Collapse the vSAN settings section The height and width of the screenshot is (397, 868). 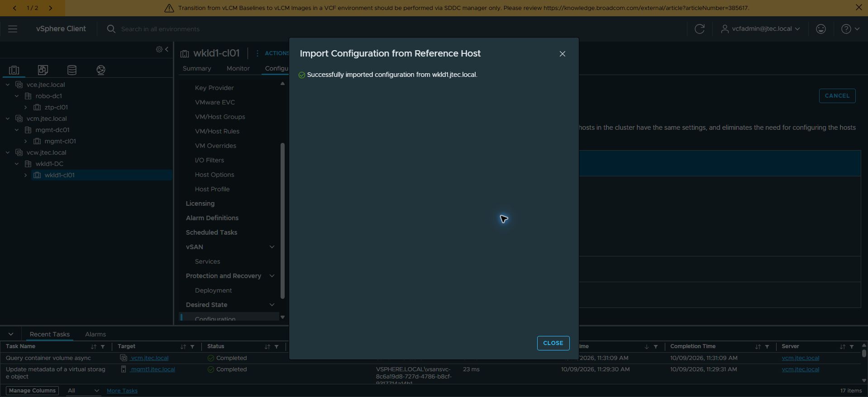[272, 247]
